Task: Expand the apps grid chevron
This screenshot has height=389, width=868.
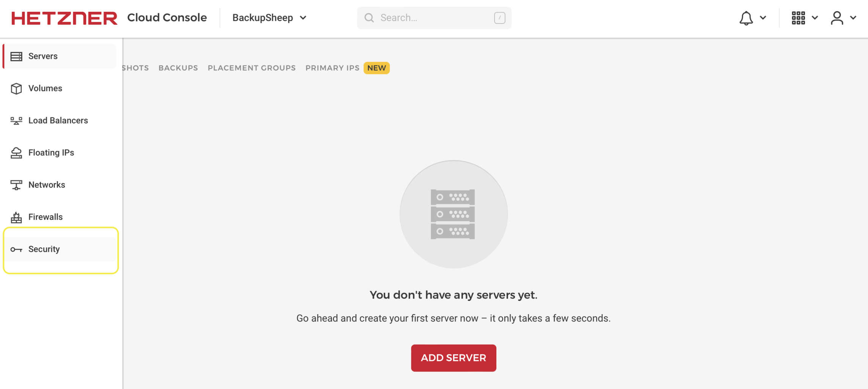Action: tap(815, 18)
